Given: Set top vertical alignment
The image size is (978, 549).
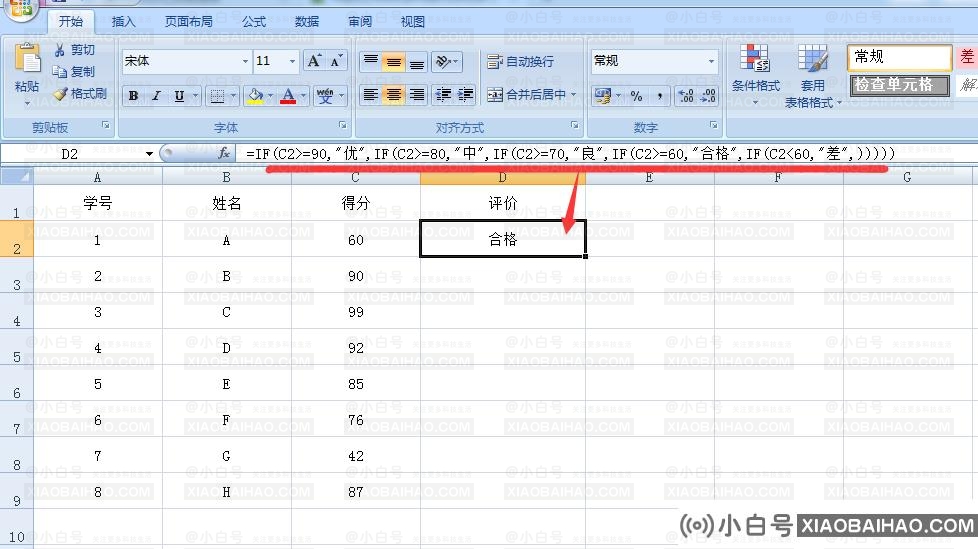Looking at the screenshot, I should (x=370, y=61).
